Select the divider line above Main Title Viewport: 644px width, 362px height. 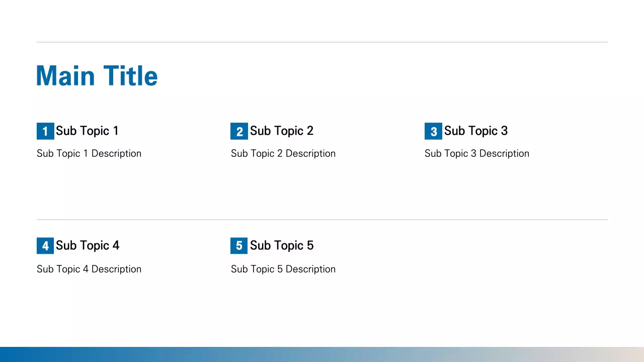322,42
